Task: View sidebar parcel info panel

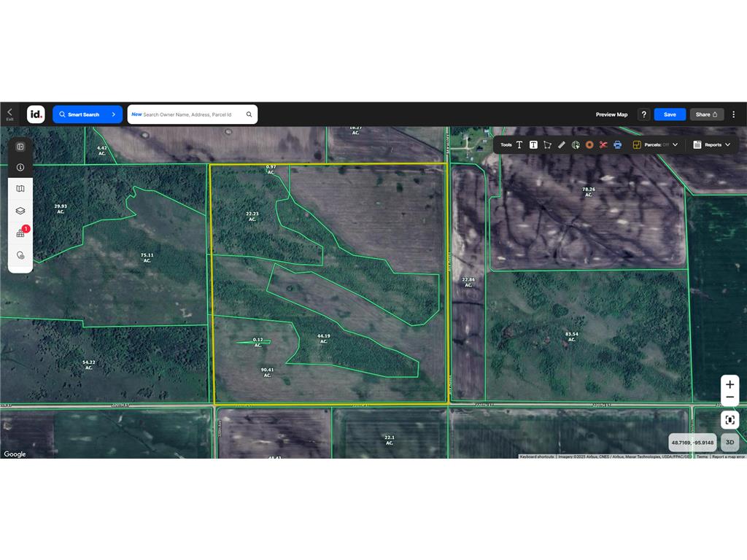Action: [20, 167]
